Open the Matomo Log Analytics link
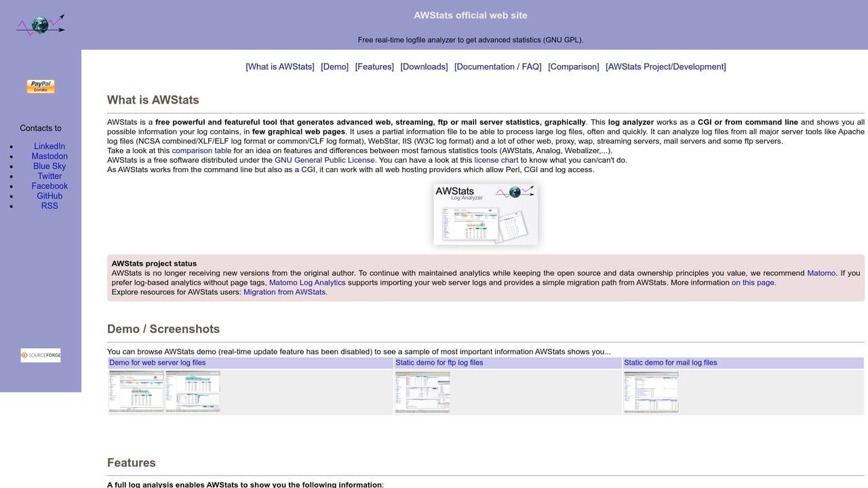This screenshot has width=868, height=488. point(307,283)
